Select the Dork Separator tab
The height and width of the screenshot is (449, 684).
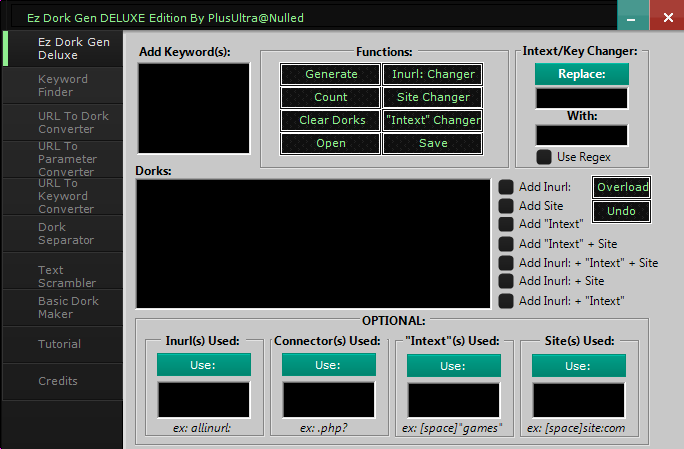[x=62, y=233]
